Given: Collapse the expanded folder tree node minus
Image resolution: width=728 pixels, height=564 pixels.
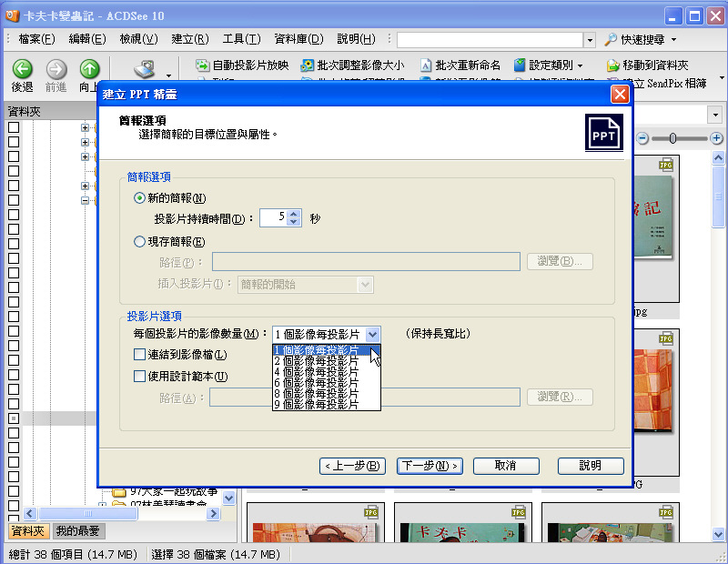Looking at the screenshot, I should point(85,200).
